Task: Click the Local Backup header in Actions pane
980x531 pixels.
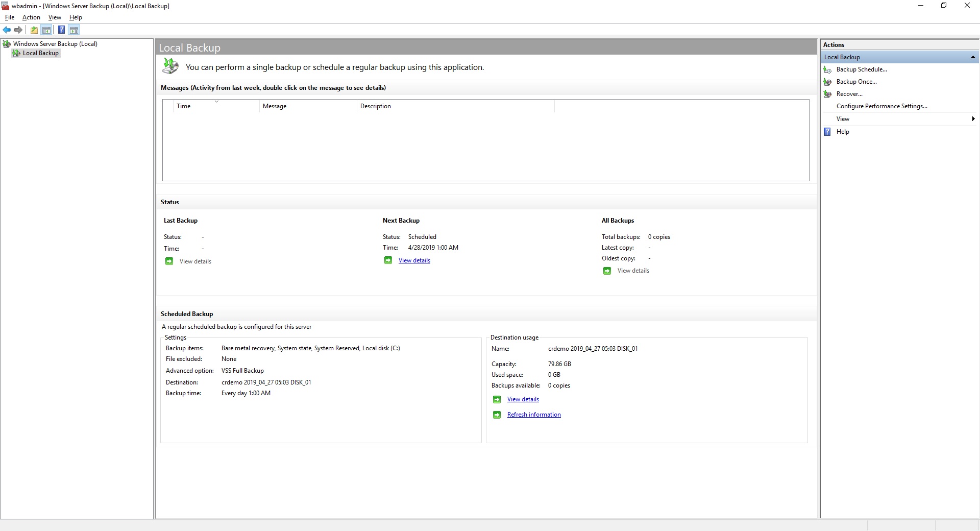Action: click(900, 57)
